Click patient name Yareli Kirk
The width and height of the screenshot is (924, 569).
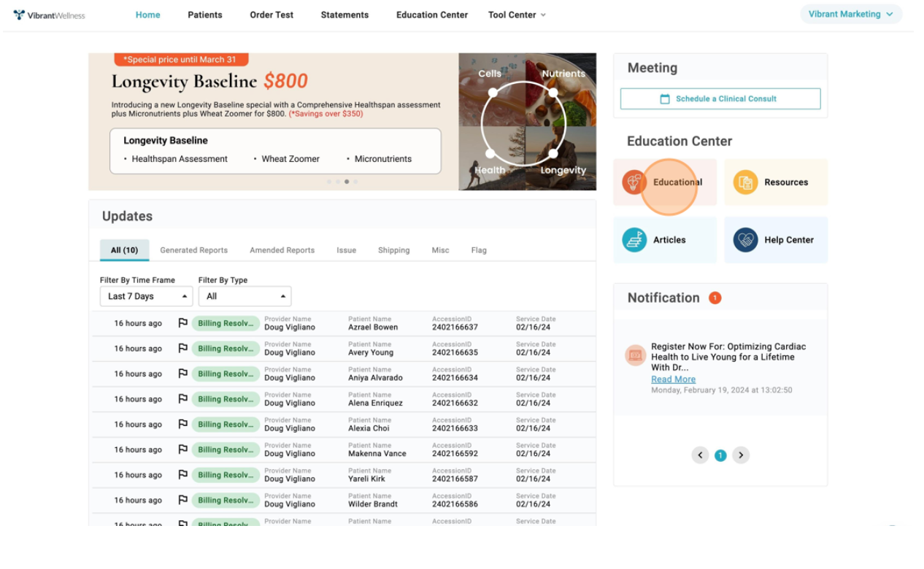pyautogui.click(x=366, y=479)
